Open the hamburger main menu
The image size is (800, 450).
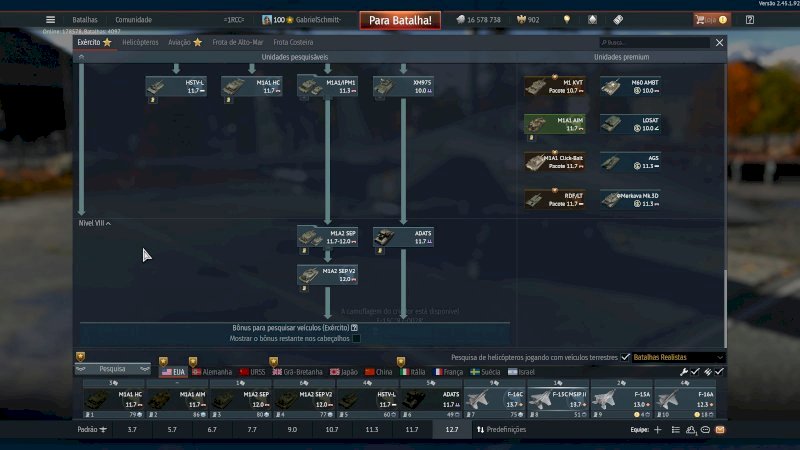click(x=50, y=20)
